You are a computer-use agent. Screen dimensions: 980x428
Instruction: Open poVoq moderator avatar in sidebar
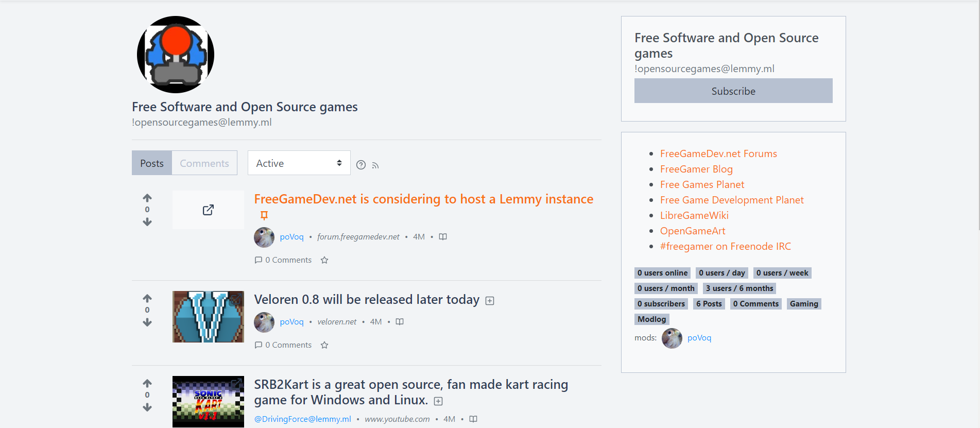click(x=672, y=338)
